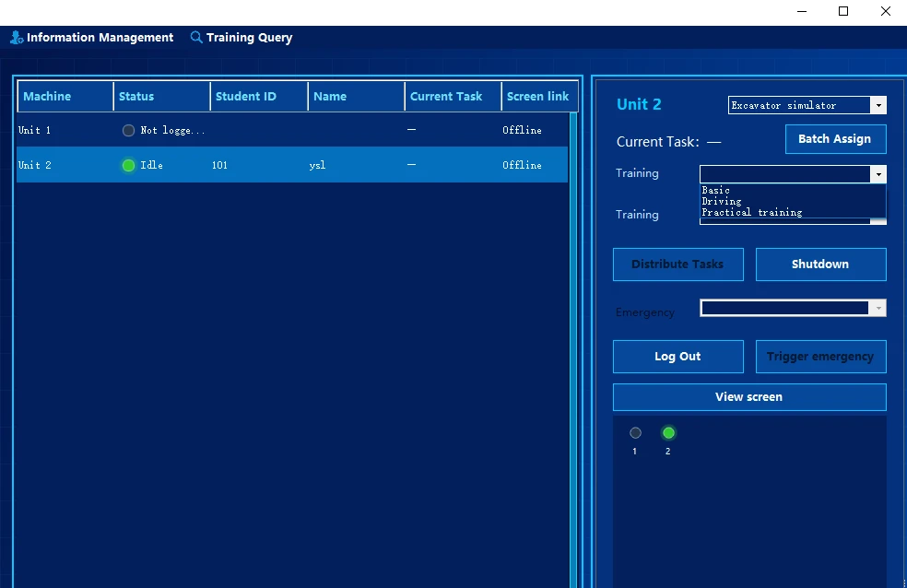The width and height of the screenshot is (907, 588).
Task: Click student ID '101' cell
Action: (219, 165)
